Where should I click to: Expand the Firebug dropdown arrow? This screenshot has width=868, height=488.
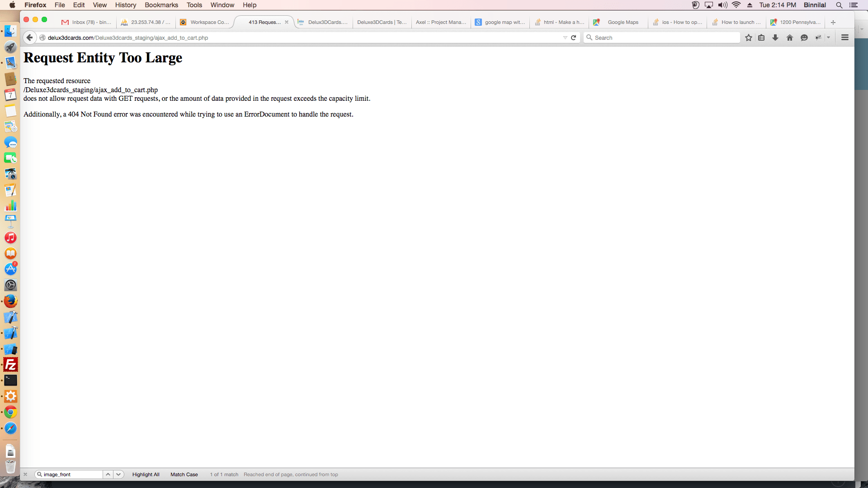coord(828,38)
